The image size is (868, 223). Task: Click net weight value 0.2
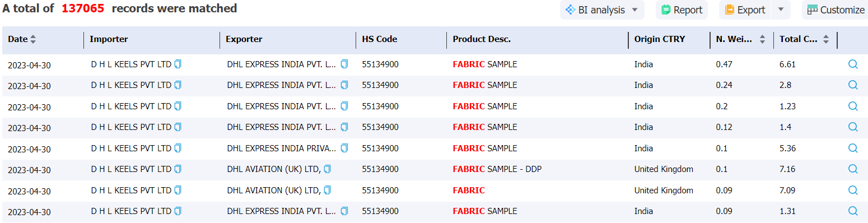(721, 106)
